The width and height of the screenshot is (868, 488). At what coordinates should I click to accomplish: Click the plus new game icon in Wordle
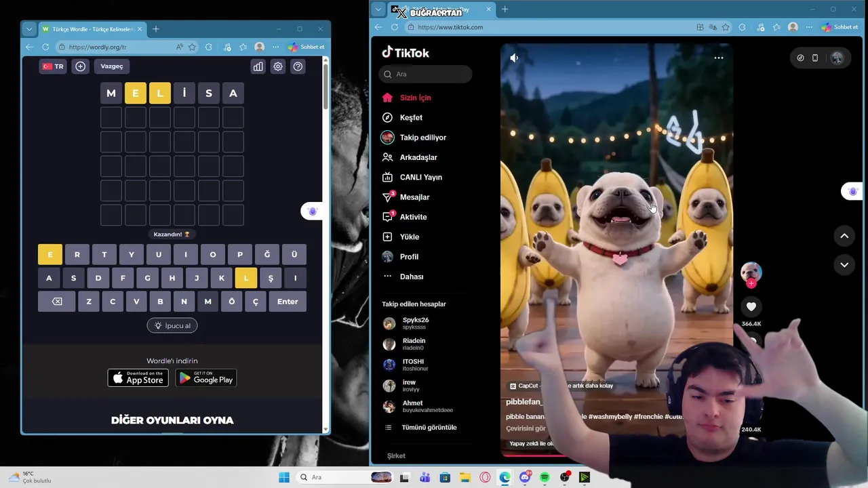81,66
